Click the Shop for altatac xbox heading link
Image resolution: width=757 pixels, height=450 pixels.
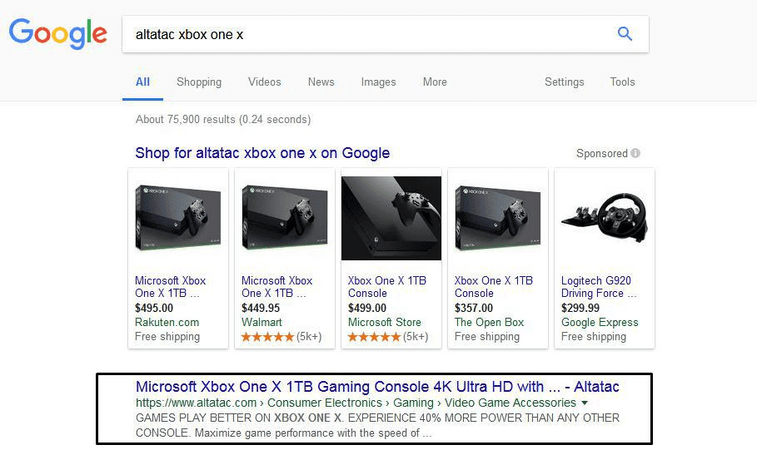tap(262, 153)
